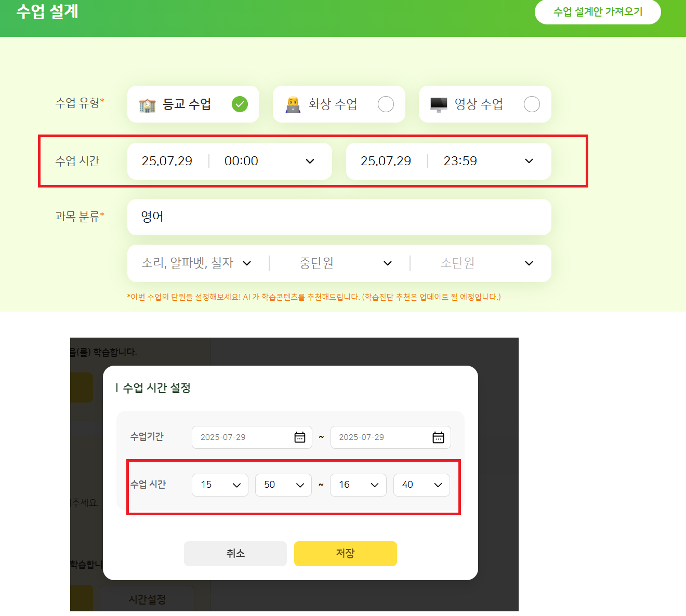Click the school building icon for 등교 수업
This screenshot has height=616, width=686.
tap(148, 105)
